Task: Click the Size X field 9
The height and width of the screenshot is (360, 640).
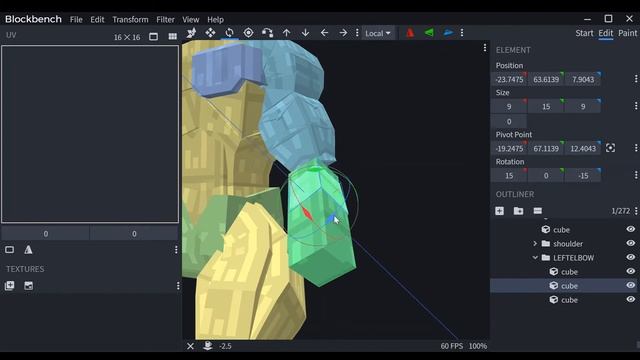Action: (x=509, y=107)
